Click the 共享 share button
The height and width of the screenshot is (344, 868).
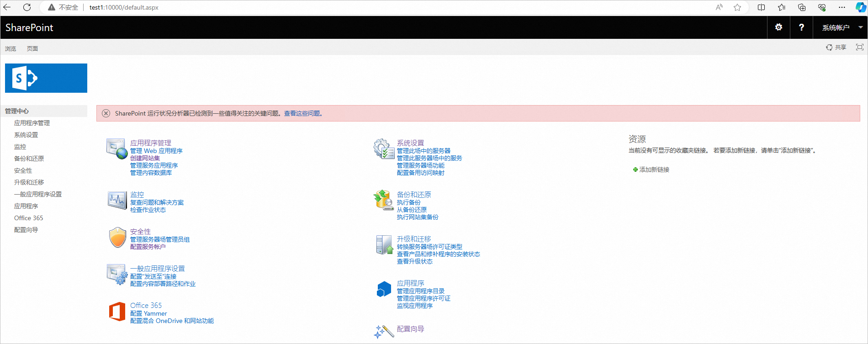point(836,48)
